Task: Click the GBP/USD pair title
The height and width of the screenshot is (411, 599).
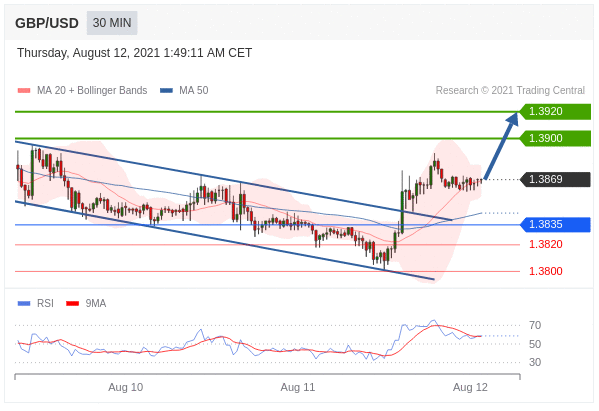Action: (47, 23)
